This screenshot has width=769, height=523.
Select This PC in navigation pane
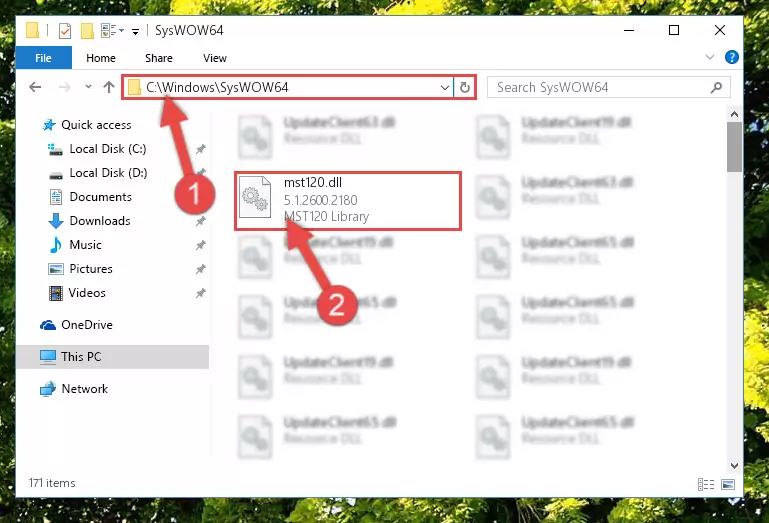[x=81, y=357]
